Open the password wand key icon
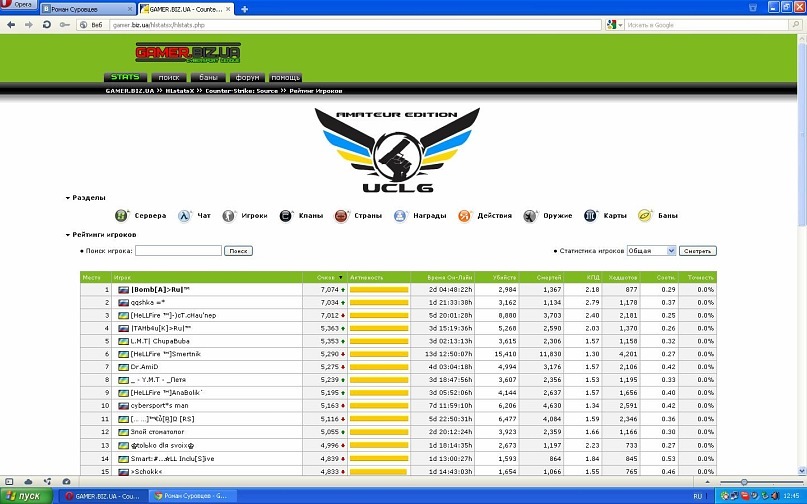Viewport: 807px width, 504px height. (x=64, y=25)
